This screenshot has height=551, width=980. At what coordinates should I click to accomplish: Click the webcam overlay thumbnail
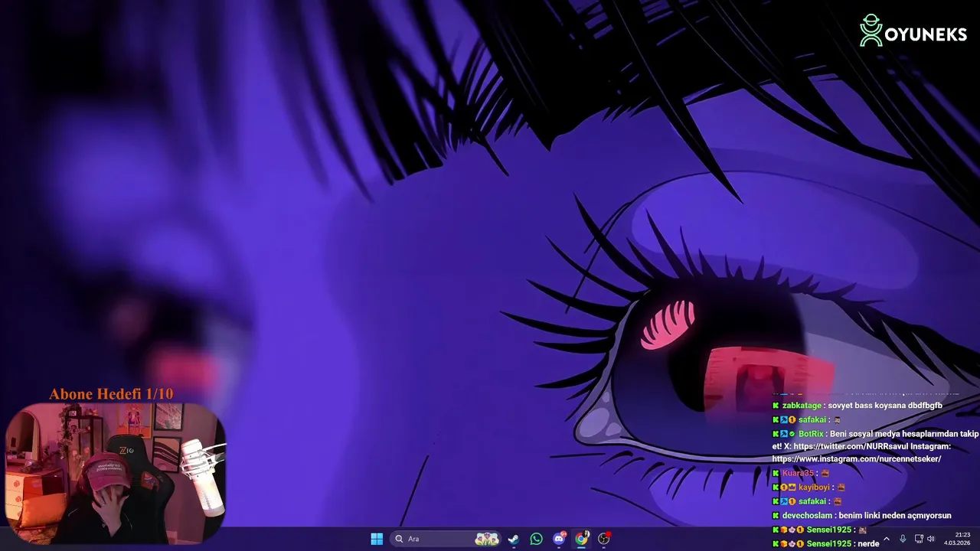point(115,473)
